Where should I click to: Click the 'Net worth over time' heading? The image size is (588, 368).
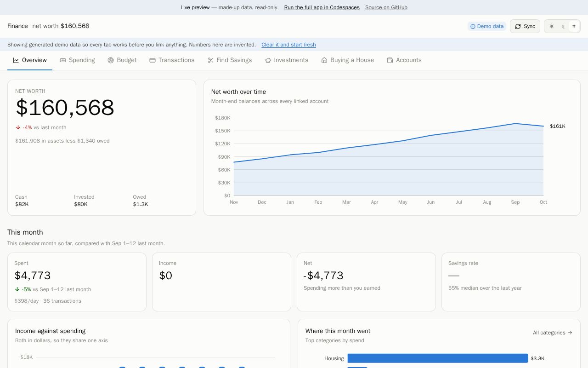[x=238, y=92]
